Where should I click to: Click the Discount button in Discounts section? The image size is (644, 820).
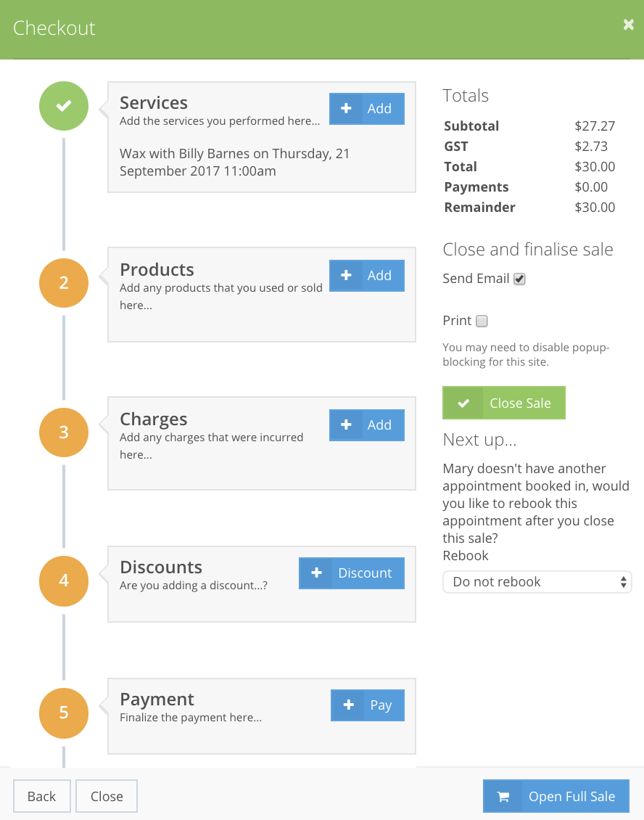click(x=352, y=573)
